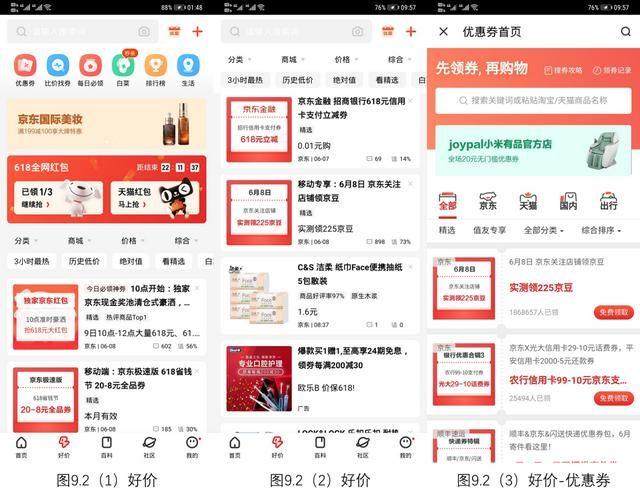Tap 天猫红包 马上抢 button
The image size is (640, 498).
(x=155, y=198)
